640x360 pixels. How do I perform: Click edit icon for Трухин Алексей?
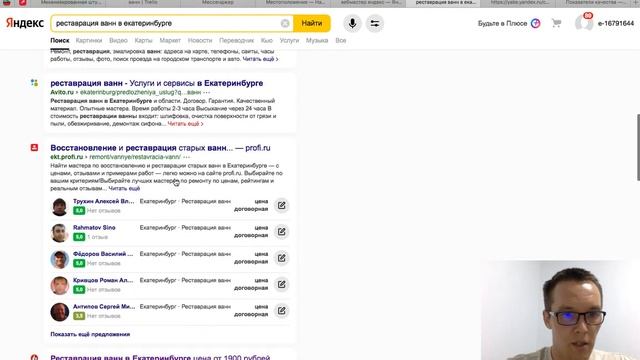click(x=282, y=205)
